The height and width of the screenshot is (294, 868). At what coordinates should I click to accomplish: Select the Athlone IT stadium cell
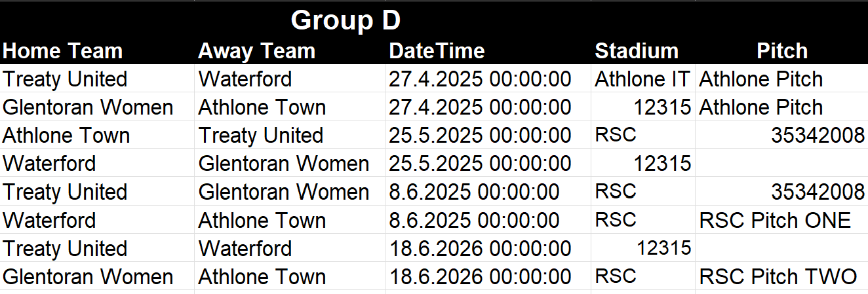[x=642, y=79]
